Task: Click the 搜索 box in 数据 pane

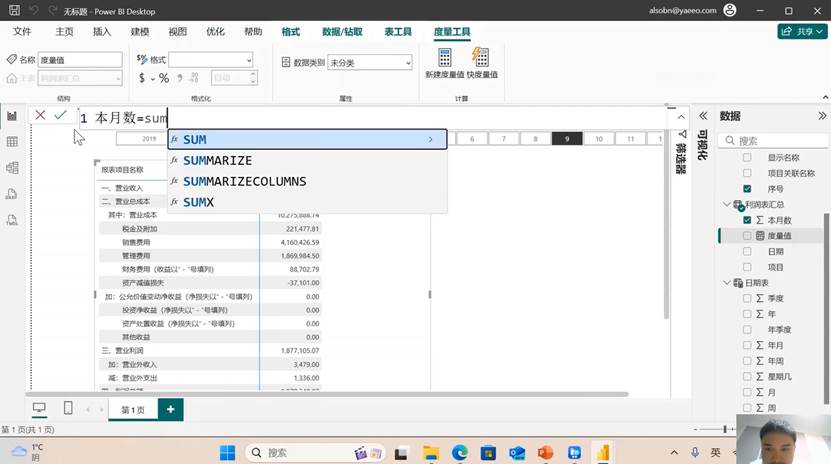Action: click(x=773, y=140)
